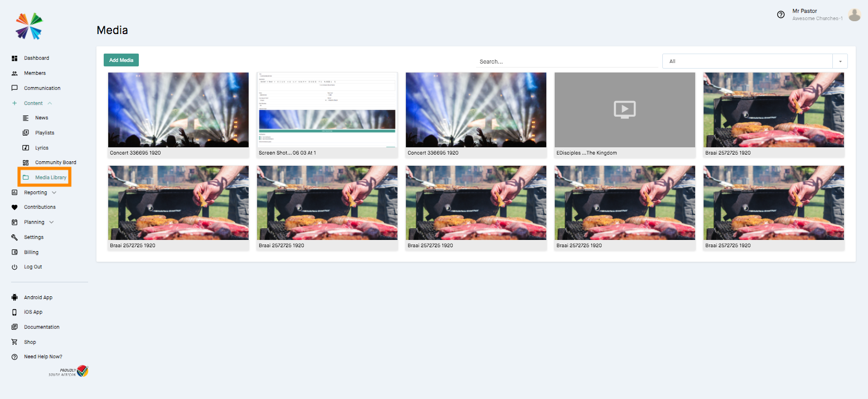Open the Documentation link
868x399 pixels.
tap(40, 326)
